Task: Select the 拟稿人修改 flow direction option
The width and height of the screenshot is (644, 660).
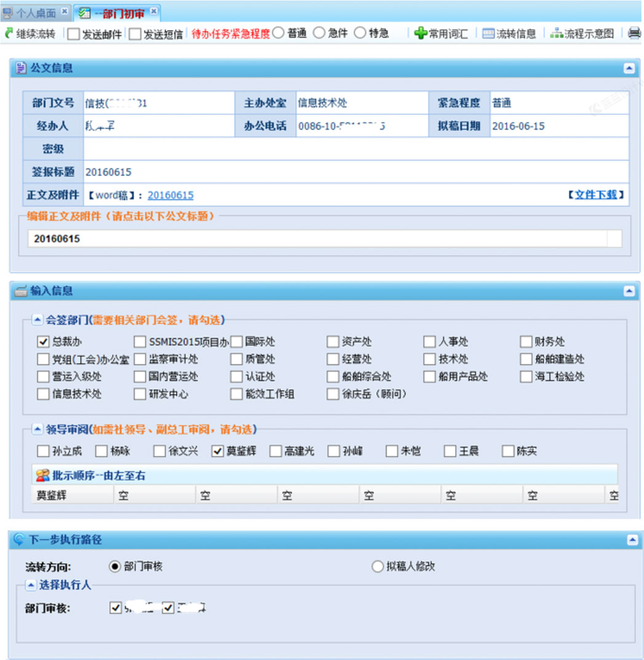Action: point(378,567)
